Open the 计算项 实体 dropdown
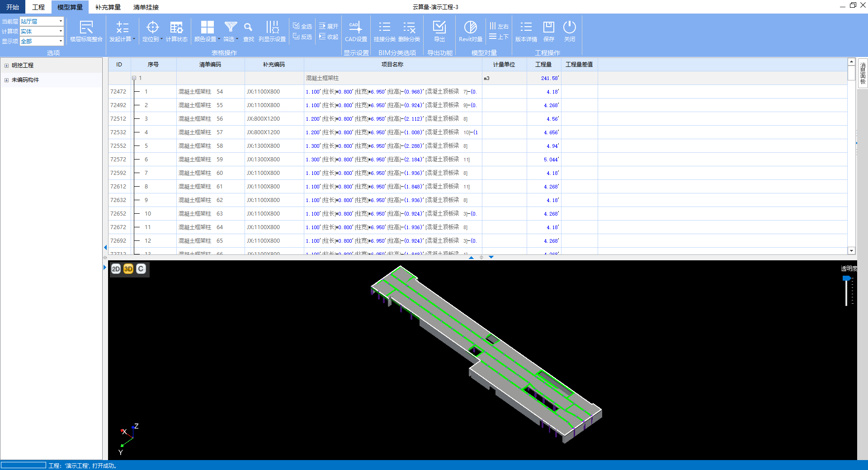This screenshot has width=868, height=470. point(61,31)
